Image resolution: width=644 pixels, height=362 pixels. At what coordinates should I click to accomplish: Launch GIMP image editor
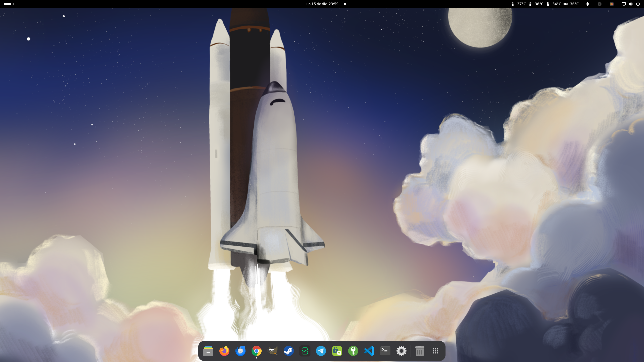pyautogui.click(x=272, y=351)
